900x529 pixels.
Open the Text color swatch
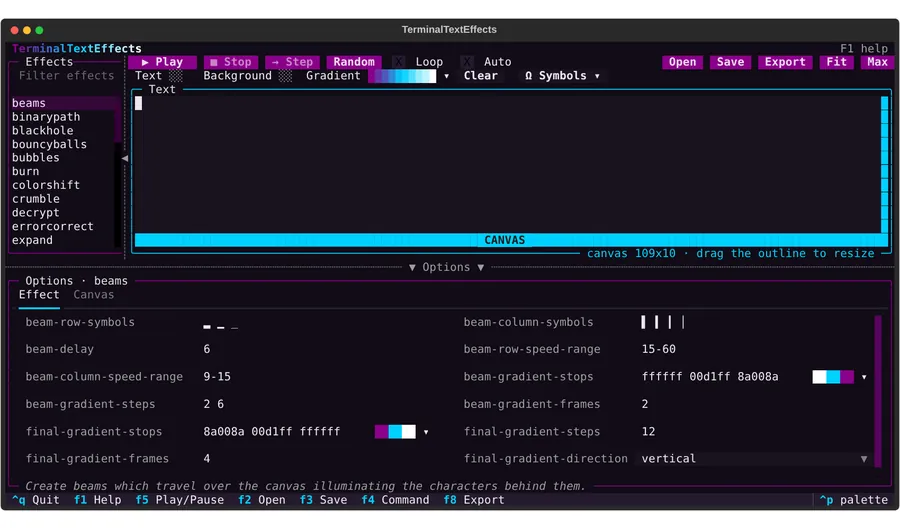click(176, 76)
